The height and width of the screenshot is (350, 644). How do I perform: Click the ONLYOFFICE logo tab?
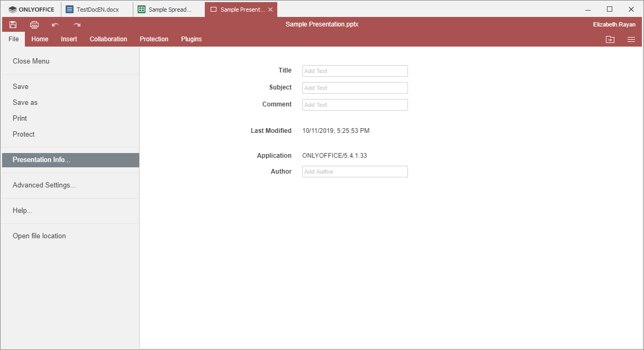(x=31, y=10)
